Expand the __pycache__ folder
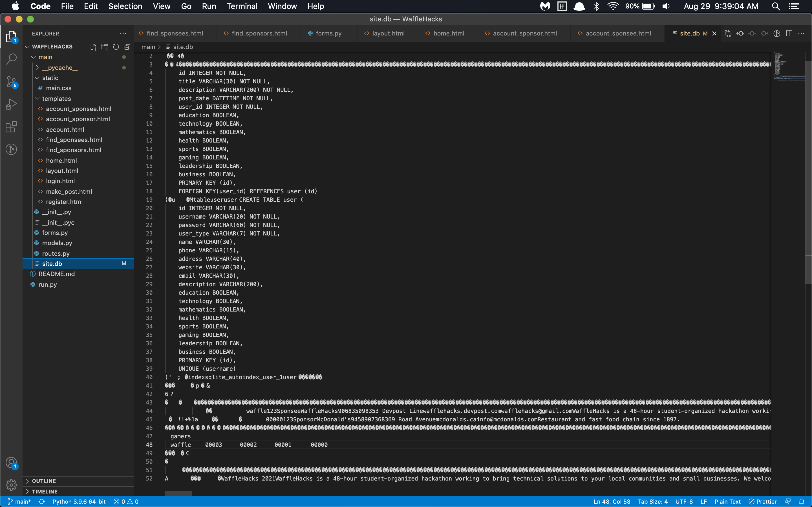This screenshot has width=812, height=507. tap(60, 68)
